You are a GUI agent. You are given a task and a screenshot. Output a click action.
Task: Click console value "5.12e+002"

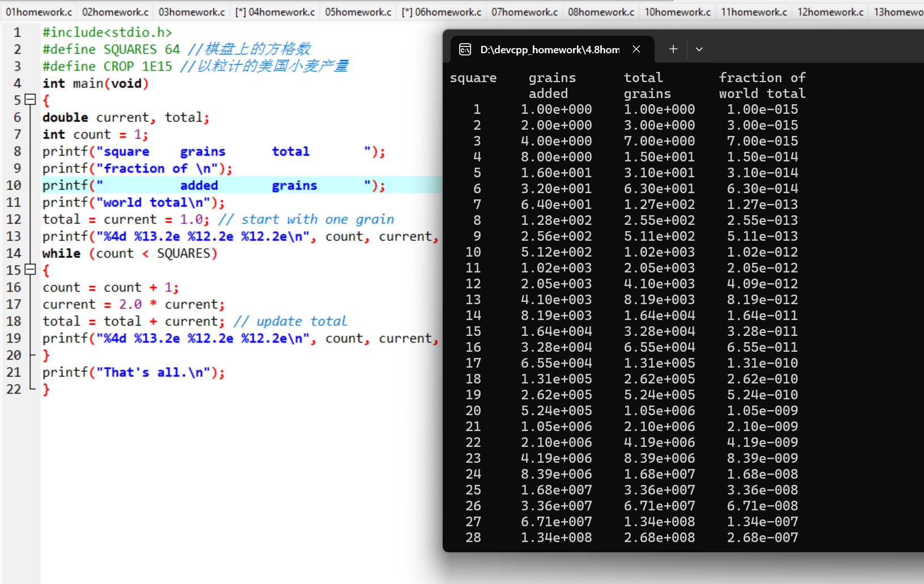pyautogui.click(x=557, y=252)
